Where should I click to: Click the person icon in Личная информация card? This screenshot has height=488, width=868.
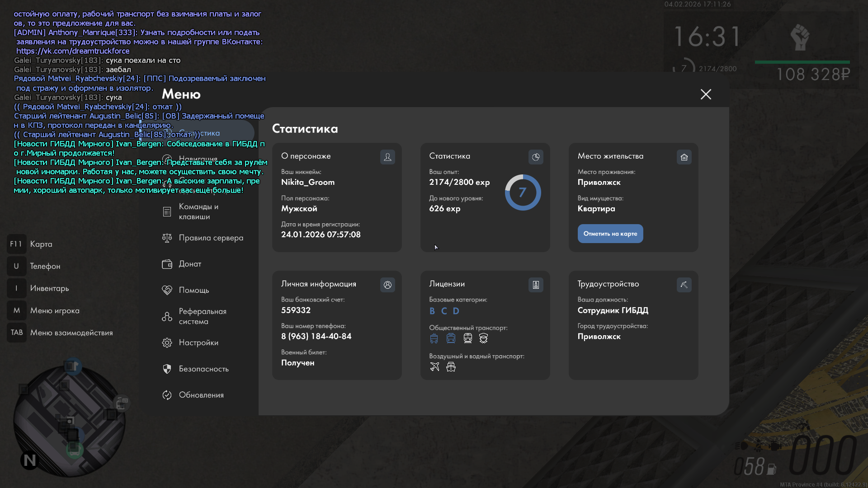pos(387,285)
